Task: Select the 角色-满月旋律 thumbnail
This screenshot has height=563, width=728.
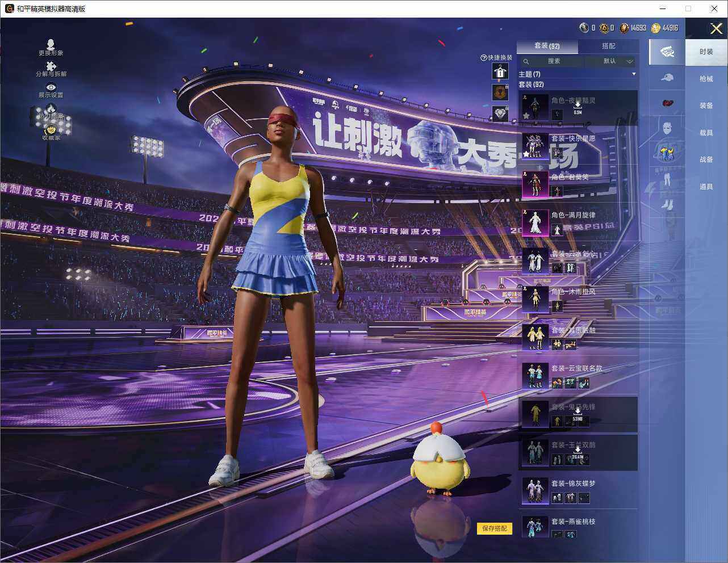Action: 535,222
